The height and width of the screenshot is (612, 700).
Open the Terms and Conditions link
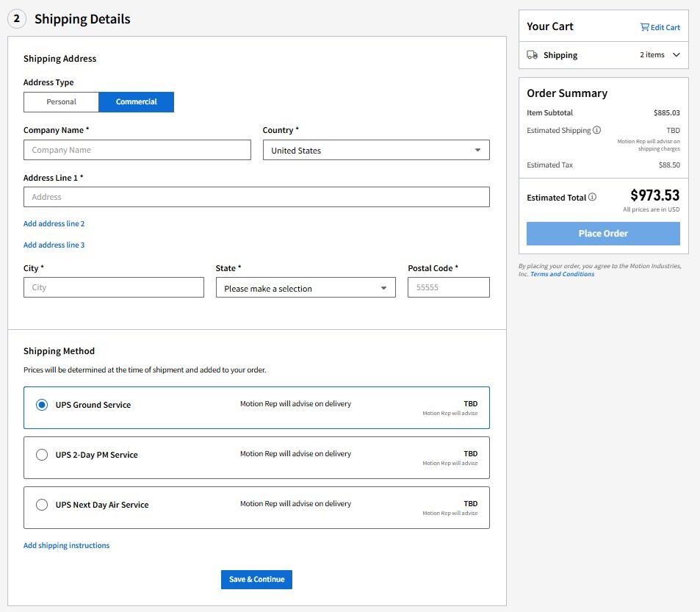(562, 274)
